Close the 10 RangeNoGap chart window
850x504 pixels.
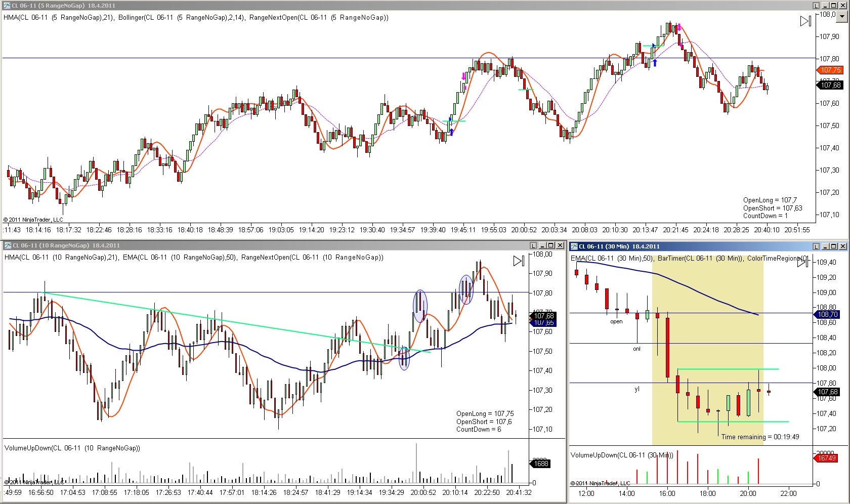[x=560, y=245]
